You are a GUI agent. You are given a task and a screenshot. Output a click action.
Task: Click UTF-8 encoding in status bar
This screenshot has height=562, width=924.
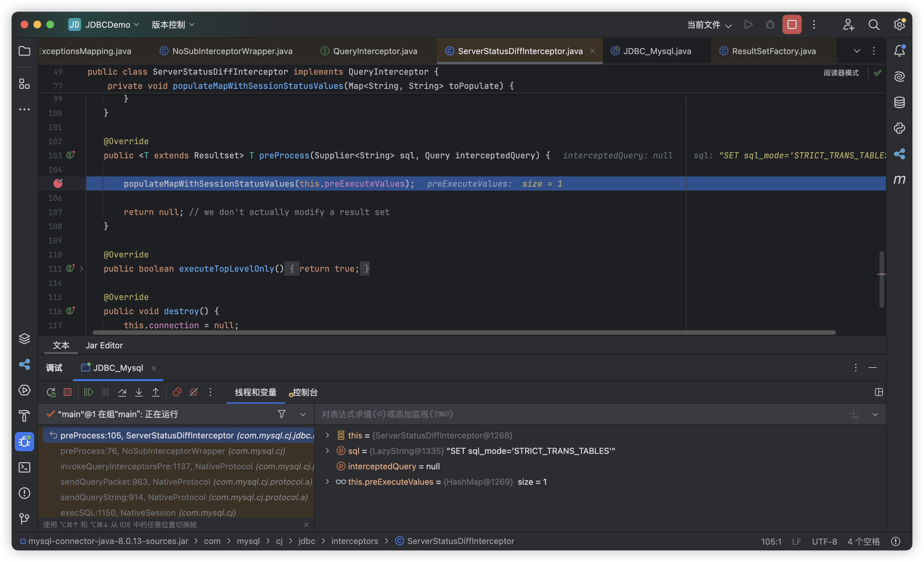(x=824, y=541)
